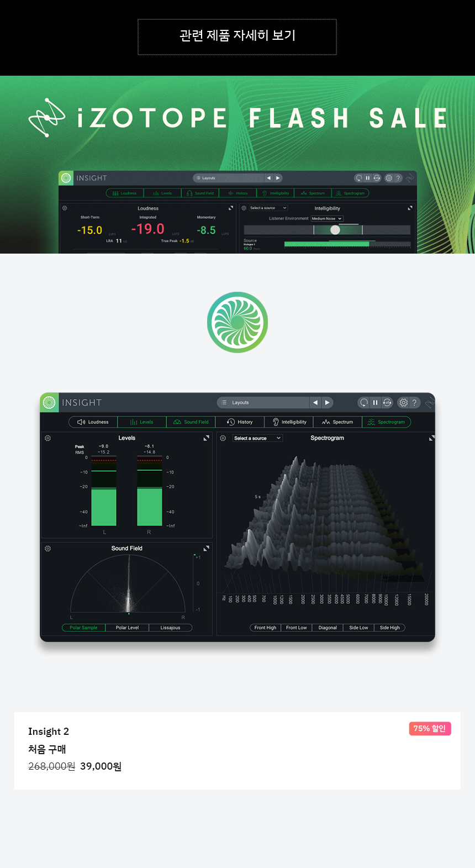Open the Spectrogram panel gear options
The width and height of the screenshot is (475, 868).
tap(223, 438)
